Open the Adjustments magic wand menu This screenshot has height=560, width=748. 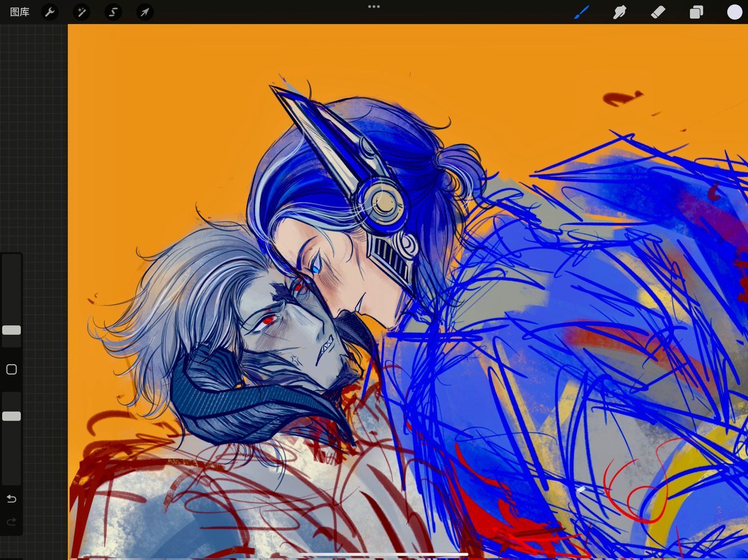(x=81, y=12)
